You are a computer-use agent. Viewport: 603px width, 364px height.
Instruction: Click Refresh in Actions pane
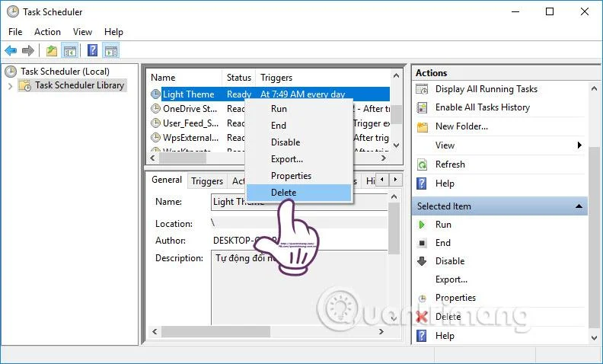450,164
